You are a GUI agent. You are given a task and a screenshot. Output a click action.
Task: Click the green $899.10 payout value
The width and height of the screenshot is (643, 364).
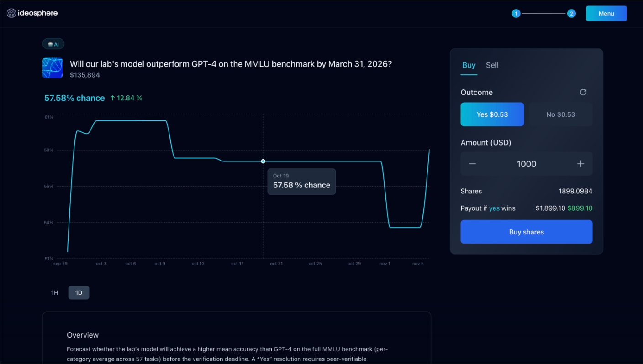coord(580,208)
